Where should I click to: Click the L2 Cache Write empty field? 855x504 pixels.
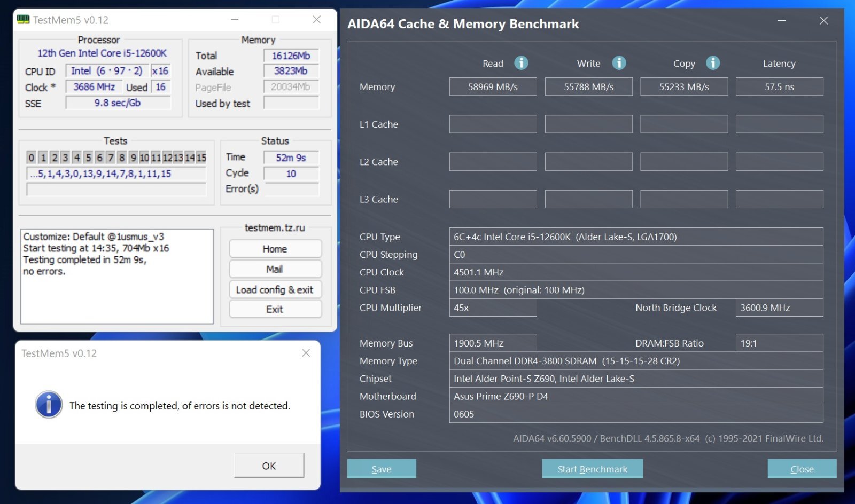(588, 161)
